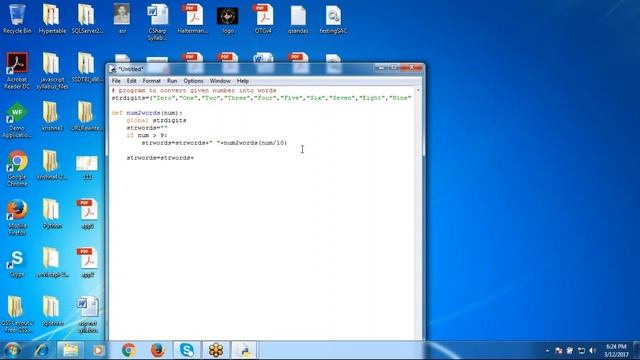This screenshot has width=640, height=360.
Task: Select the Halterman PDF file icon
Action: point(193,19)
